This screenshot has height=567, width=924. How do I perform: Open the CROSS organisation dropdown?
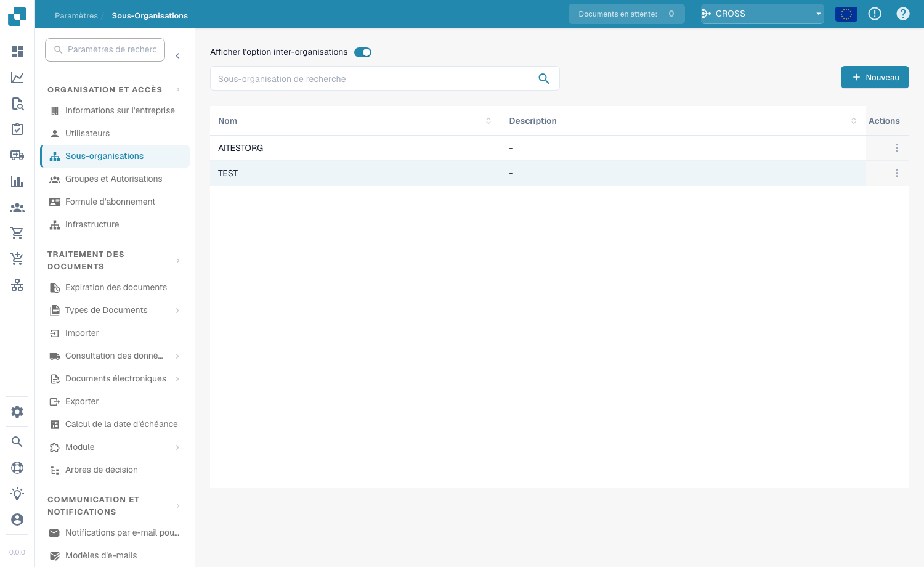[763, 14]
